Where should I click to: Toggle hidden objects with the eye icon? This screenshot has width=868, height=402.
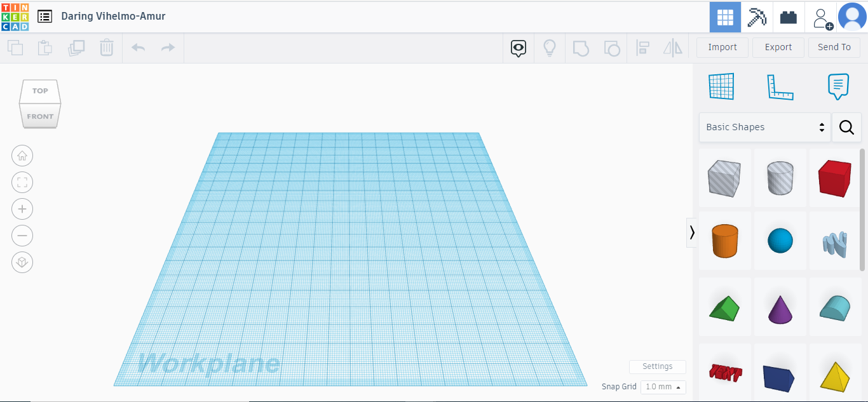click(518, 48)
